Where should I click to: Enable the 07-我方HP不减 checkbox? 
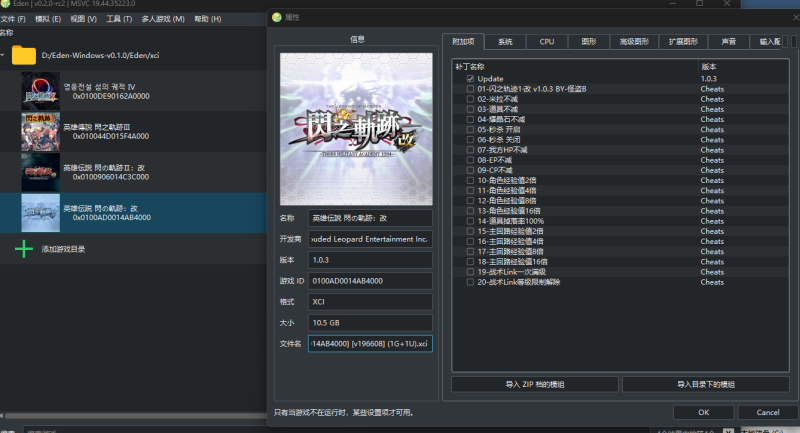[x=470, y=150]
